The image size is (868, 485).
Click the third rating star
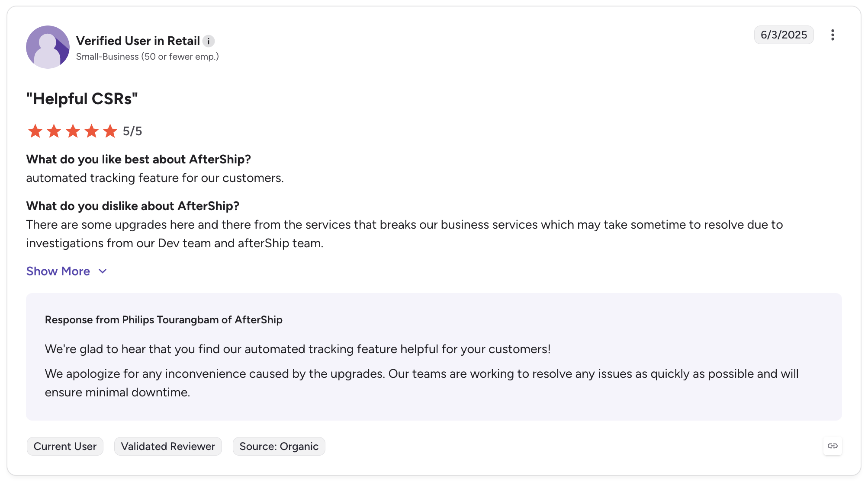coord(73,131)
